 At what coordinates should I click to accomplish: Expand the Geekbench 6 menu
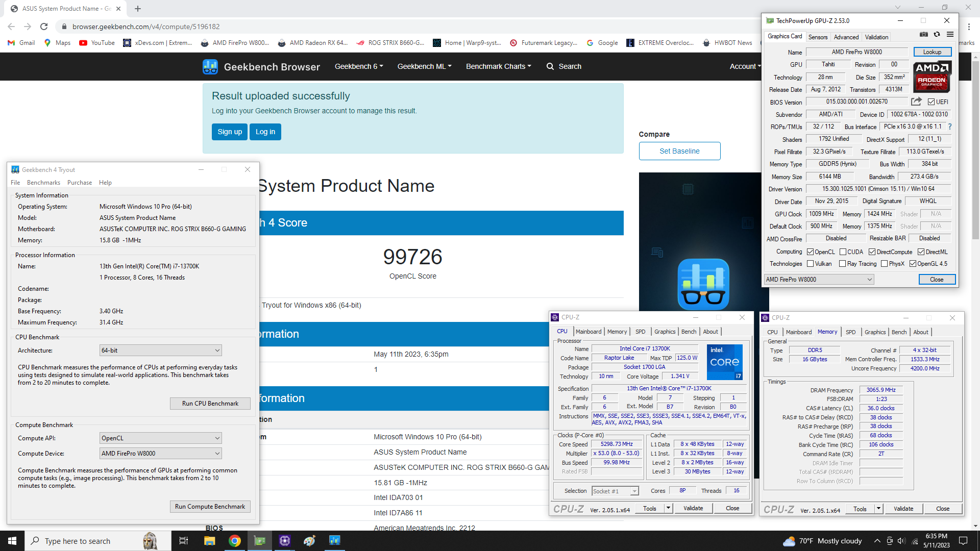(x=359, y=66)
